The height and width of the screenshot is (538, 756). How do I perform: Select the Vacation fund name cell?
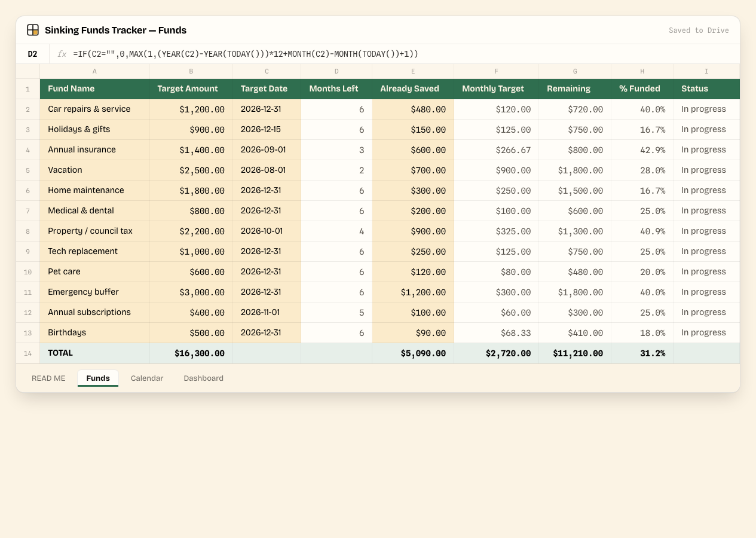(x=94, y=170)
